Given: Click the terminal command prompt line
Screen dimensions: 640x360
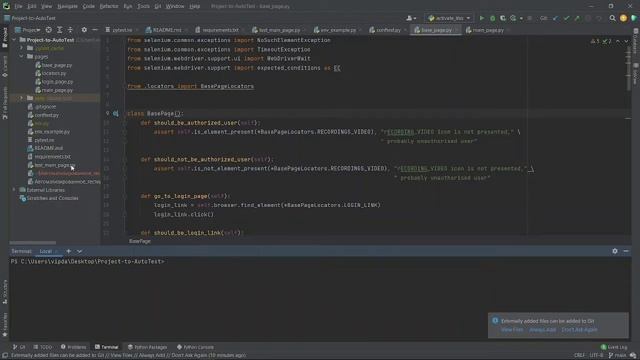Looking at the screenshot, I should (x=87, y=261).
